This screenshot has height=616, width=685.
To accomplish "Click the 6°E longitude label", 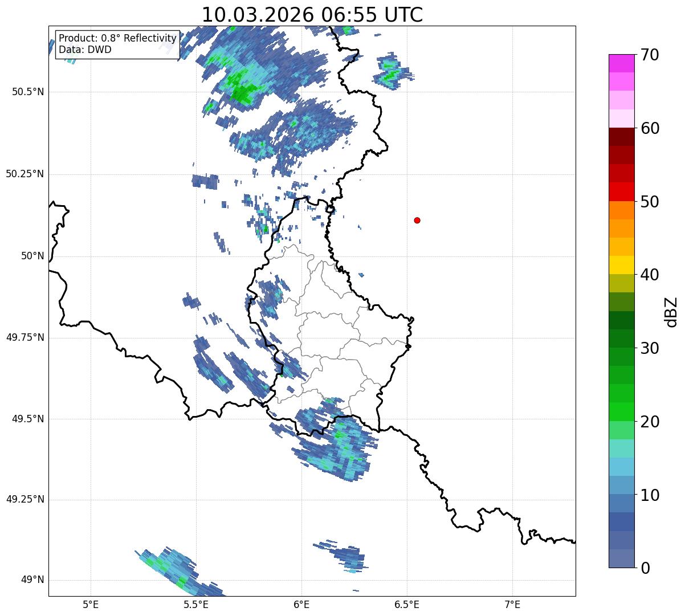I will click(x=301, y=604).
